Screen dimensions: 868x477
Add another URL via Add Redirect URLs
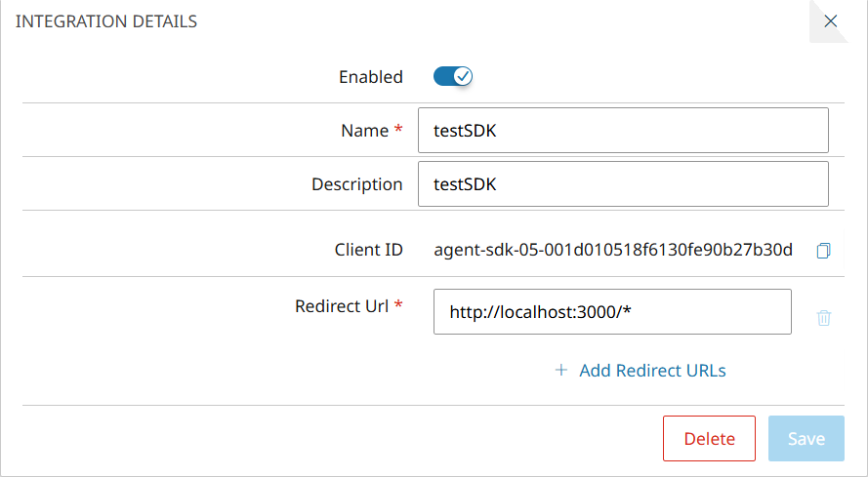652,371
